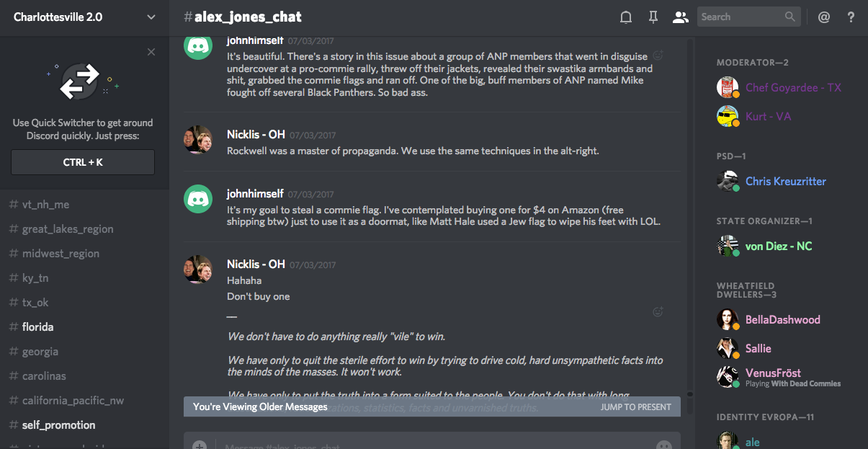Open notification settings bell icon
Image resolution: width=868 pixels, height=449 pixels.
pyautogui.click(x=626, y=17)
